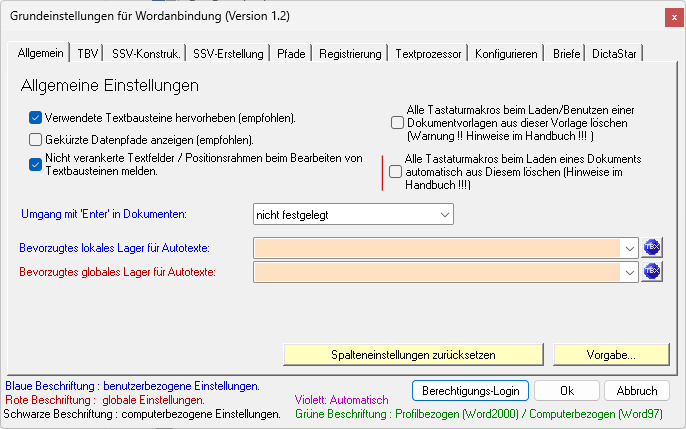686x429 pixels.
Task: Select the Pfade tab
Action: tap(292, 53)
